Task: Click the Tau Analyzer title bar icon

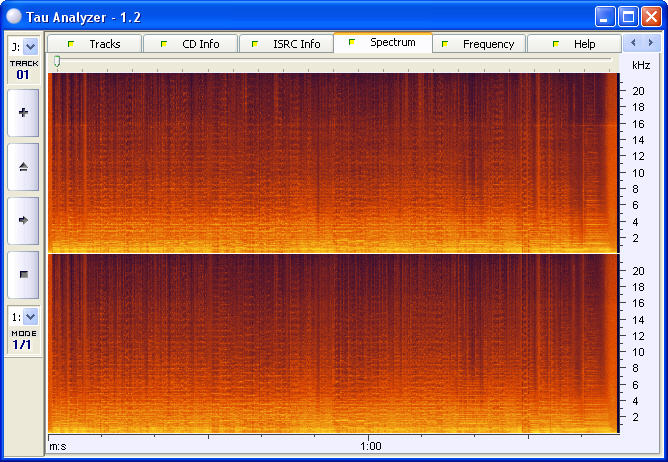Action: point(14,16)
